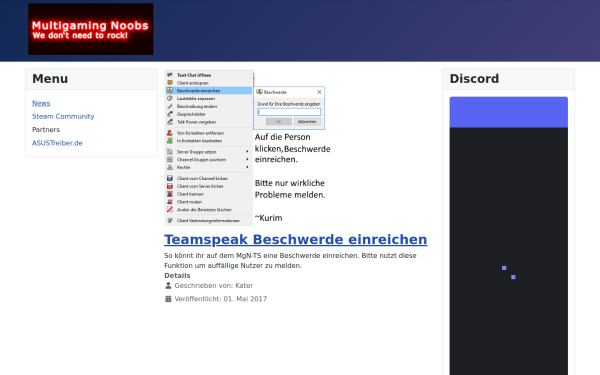600x375 pixels.
Task: Open the News menu link
Action: point(41,103)
